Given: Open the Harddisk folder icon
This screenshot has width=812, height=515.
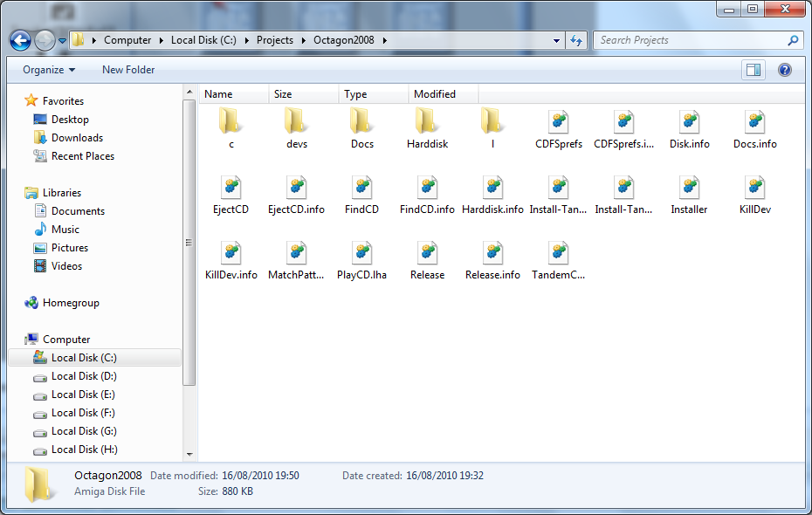Looking at the screenshot, I should 427,122.
